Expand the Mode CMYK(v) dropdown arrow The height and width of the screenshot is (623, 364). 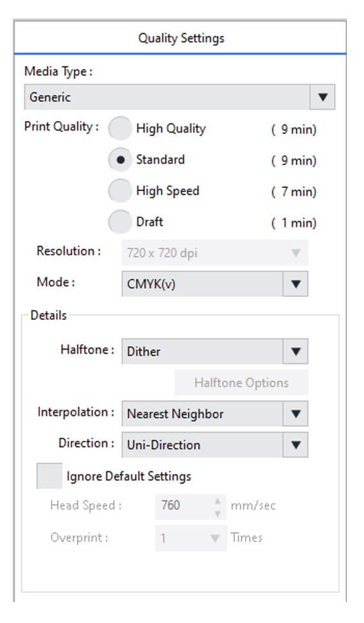click(295, 283)
